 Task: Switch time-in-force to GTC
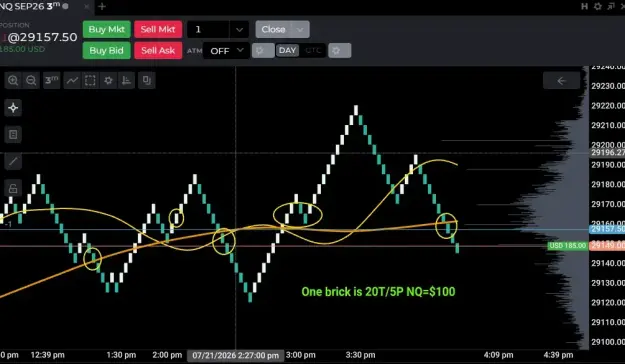point(313,51)
